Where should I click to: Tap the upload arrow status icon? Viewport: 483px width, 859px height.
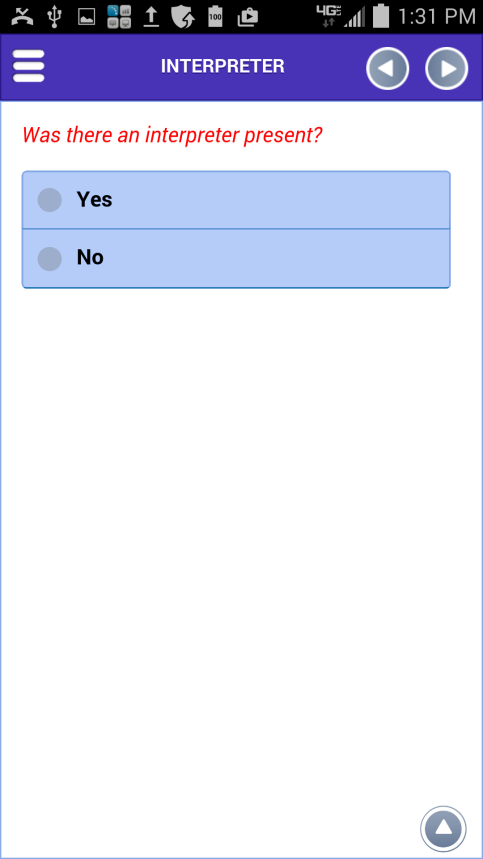pyautogui.click(x=151, y=17)
